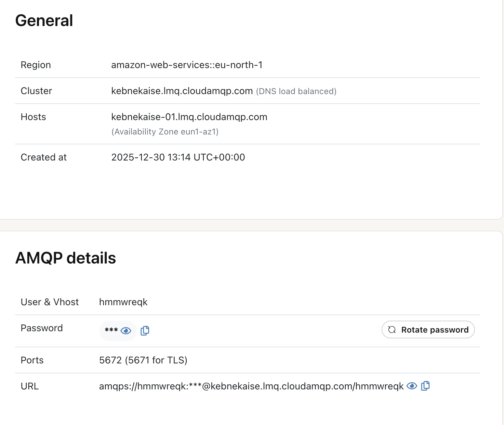This screenshot has width=504, height=425.
Task: Click the hmmwreqk user and vhost value
Action: pyautogui.click(x=123, y=302)
